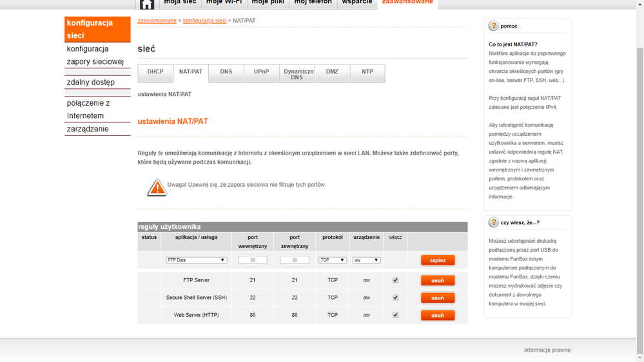The width and height of the screenshot is (644, 362).
Task: Open the wsparcie top menu
Action: point(357,3)
